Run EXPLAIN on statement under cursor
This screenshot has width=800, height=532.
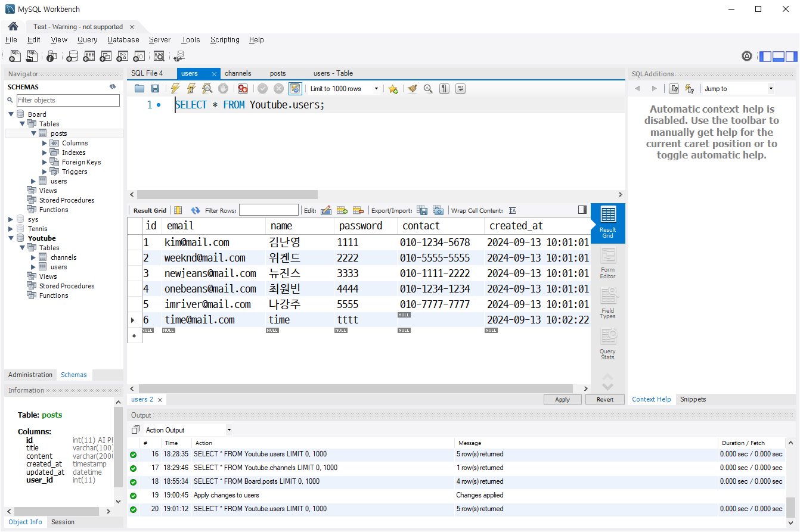(x=207, y=89)
